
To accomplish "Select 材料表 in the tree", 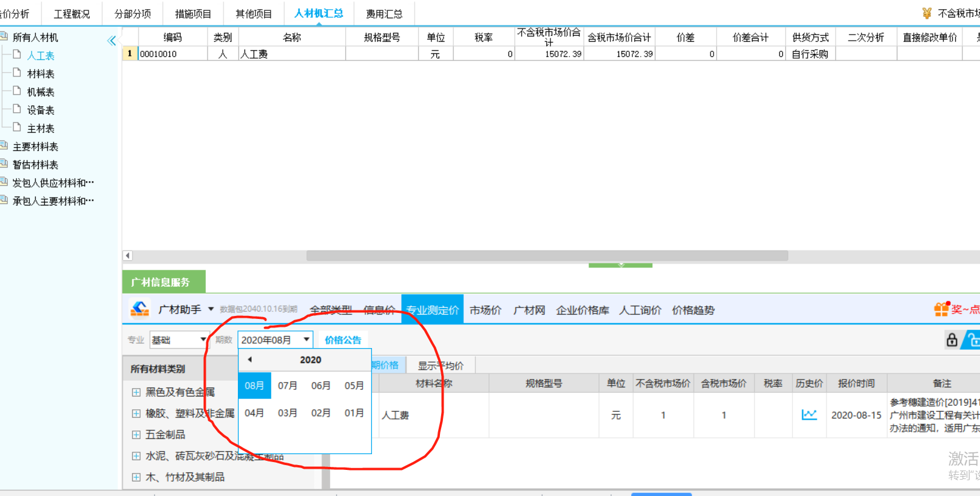I will tap(41, 73).
